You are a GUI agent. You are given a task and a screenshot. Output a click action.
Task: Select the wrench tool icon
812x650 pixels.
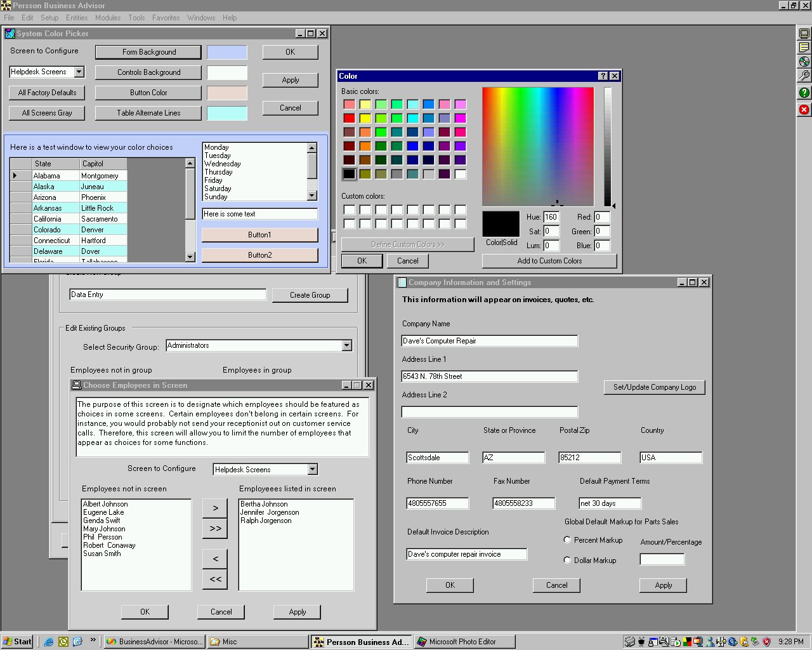[804, 76]
